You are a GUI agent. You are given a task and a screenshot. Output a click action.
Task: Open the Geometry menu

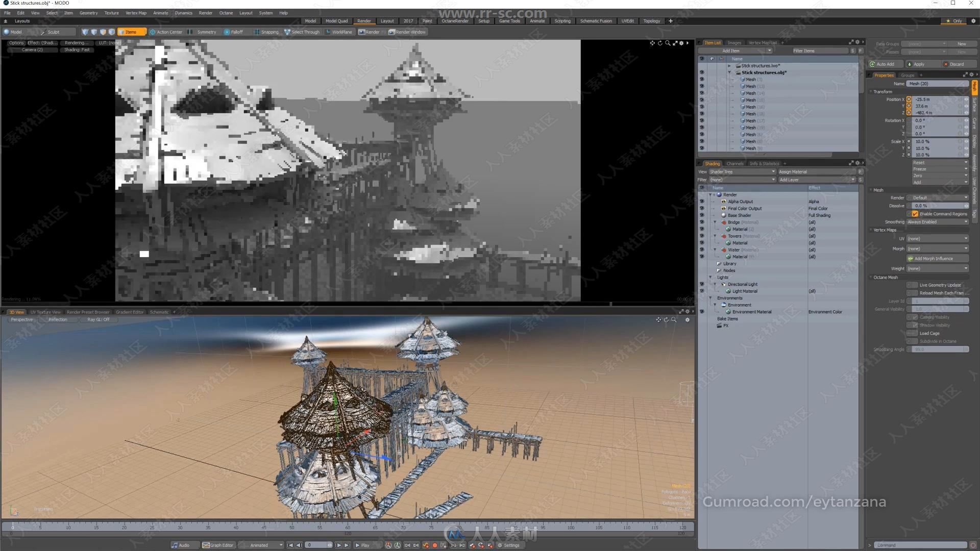tap(88, 13)
